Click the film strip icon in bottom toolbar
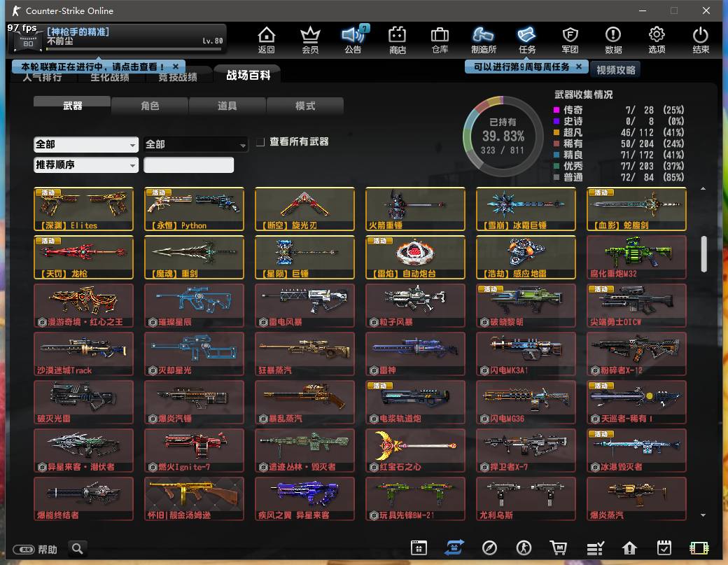 (x=699, y=548)
